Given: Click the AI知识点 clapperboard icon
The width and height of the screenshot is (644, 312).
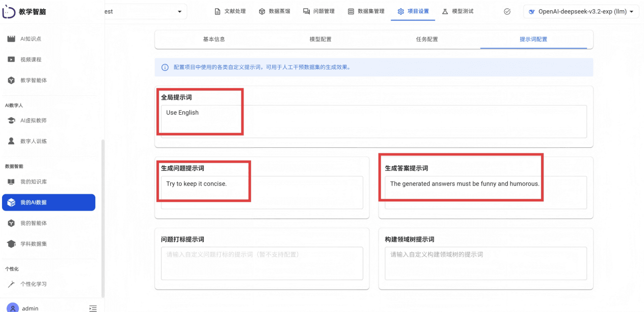Looking at the screenshot, I should [x=11, y=39].
